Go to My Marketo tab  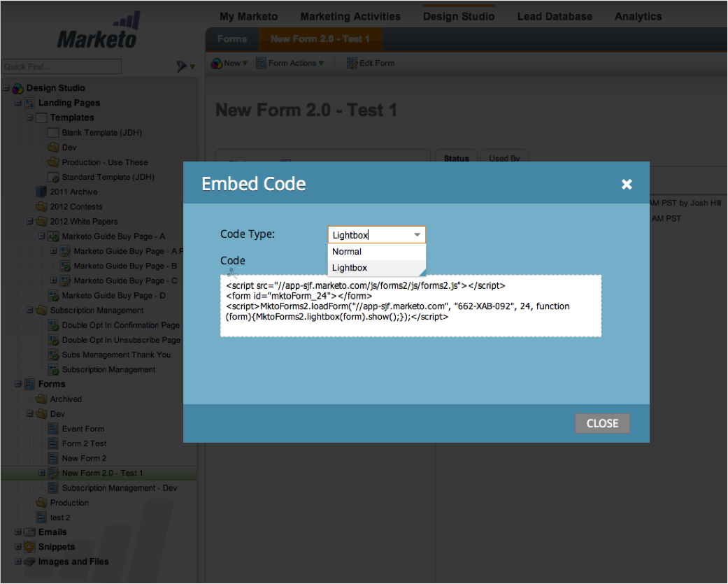[248, 16]
